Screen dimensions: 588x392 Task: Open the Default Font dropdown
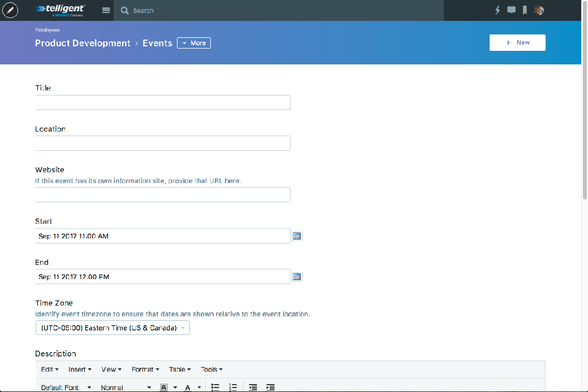(x=66, y=387)
